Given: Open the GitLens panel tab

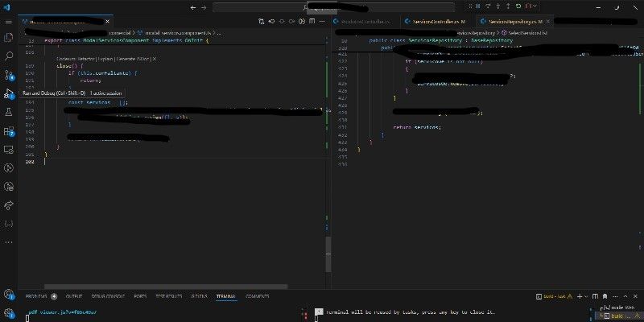Looking at the screenshot, I should pos(199,296).
